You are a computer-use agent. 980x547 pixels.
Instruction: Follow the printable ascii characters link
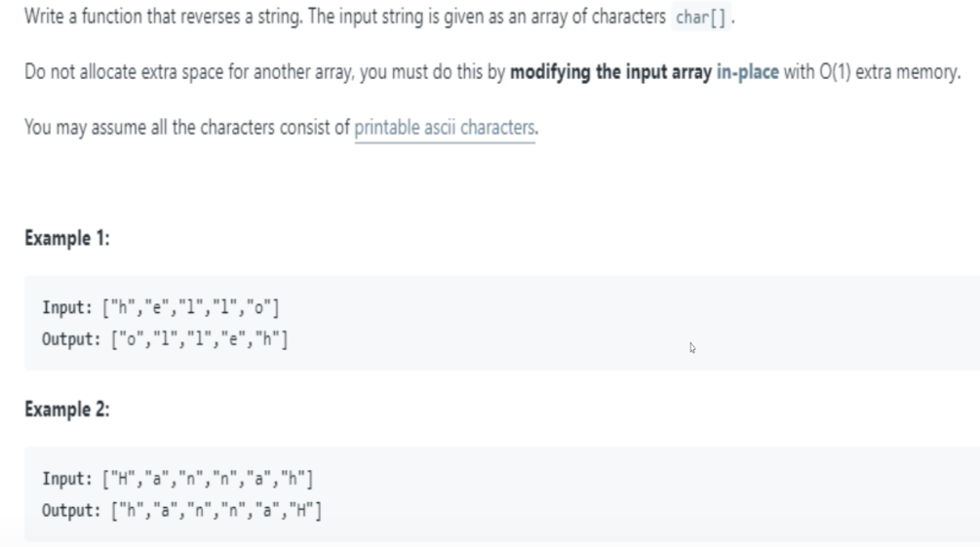(445, 128)
